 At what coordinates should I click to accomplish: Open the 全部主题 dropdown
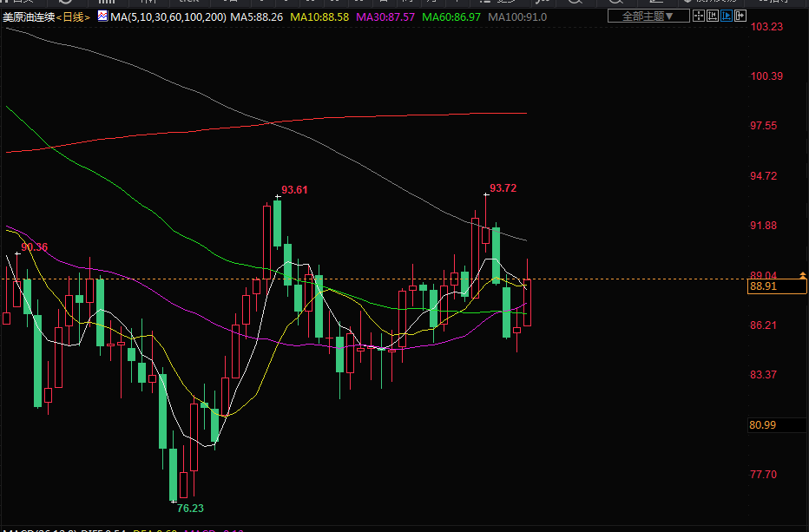tap(648, 16)
